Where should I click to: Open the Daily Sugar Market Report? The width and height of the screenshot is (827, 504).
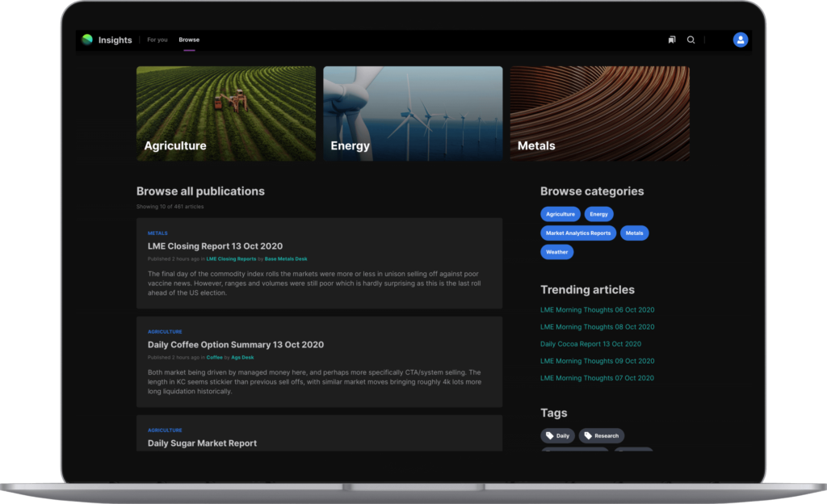pos(202,443)
